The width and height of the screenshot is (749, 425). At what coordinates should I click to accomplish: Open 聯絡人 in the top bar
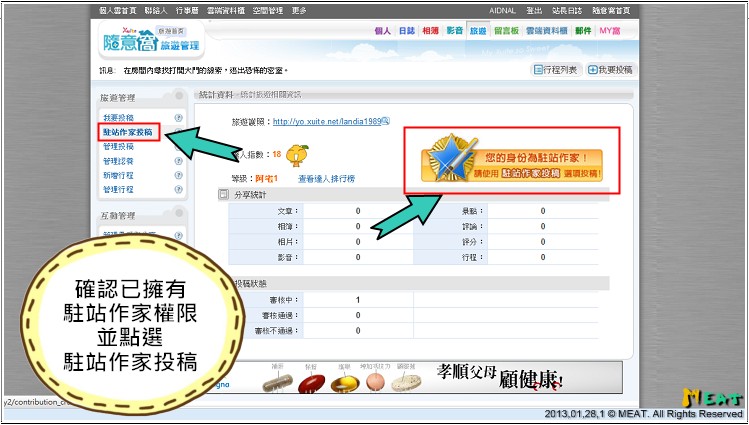(156, 11)
